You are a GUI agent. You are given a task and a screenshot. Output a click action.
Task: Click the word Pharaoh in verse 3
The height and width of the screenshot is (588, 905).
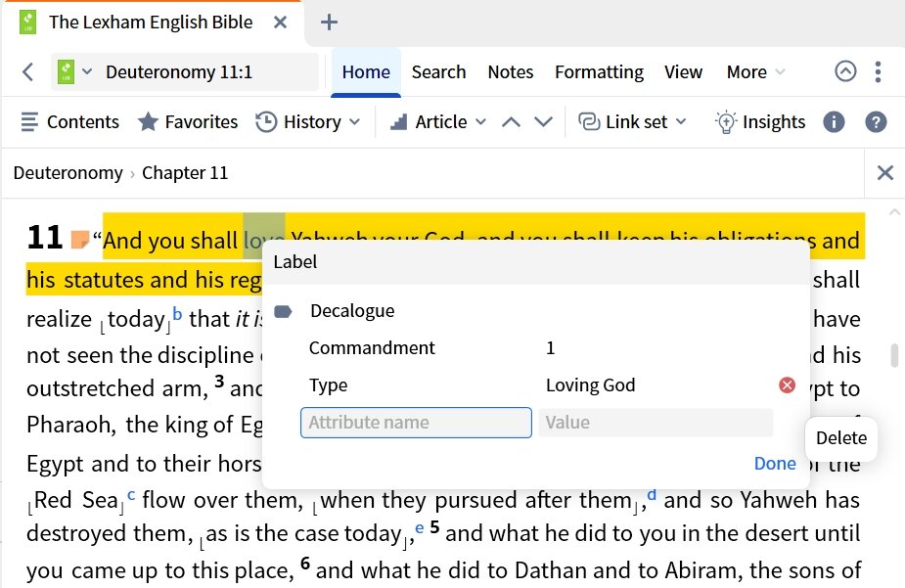pyautogui.click(x=69, y=425)
